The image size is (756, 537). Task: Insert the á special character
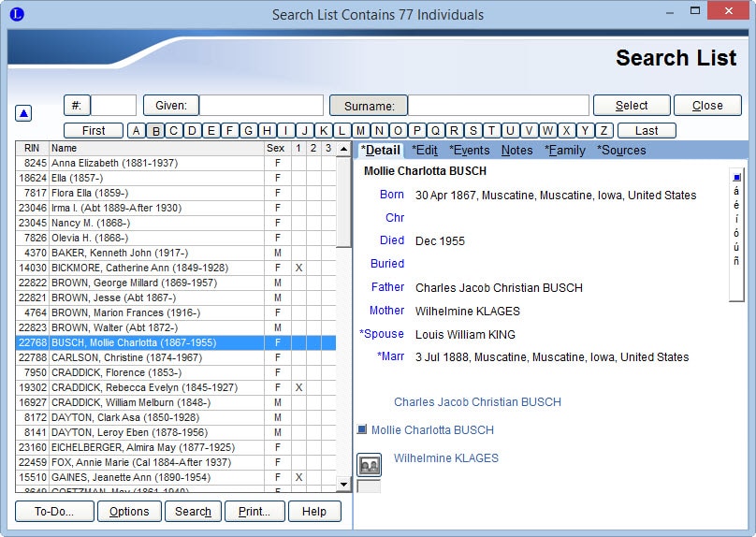tap(736, 191)
